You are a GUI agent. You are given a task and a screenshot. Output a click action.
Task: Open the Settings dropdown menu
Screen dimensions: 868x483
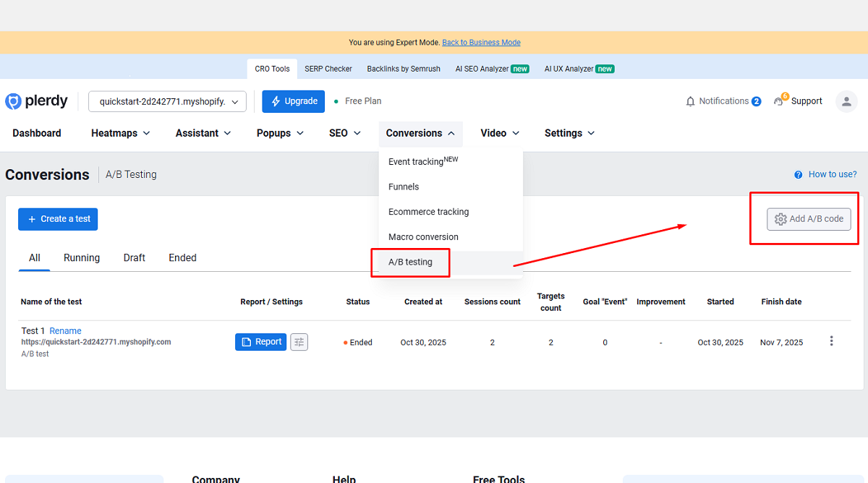pos(569,133)
